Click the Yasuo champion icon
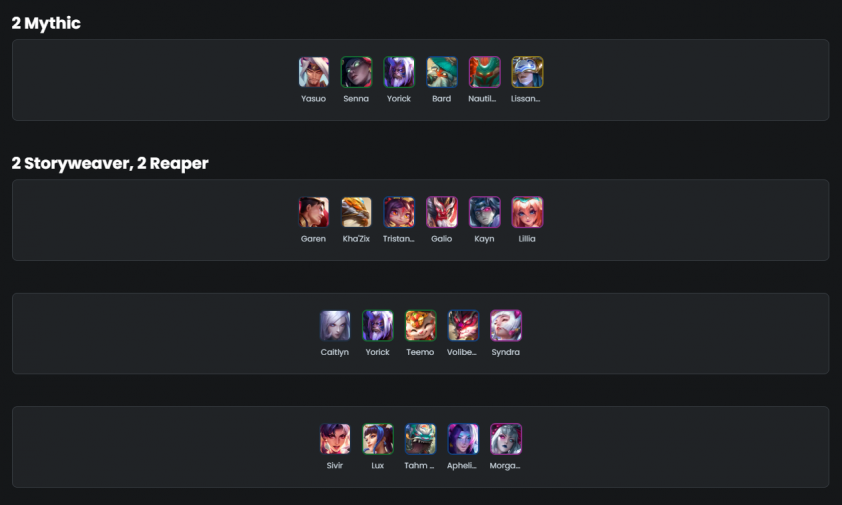The image size is (842, 505). tap(314, 72)
